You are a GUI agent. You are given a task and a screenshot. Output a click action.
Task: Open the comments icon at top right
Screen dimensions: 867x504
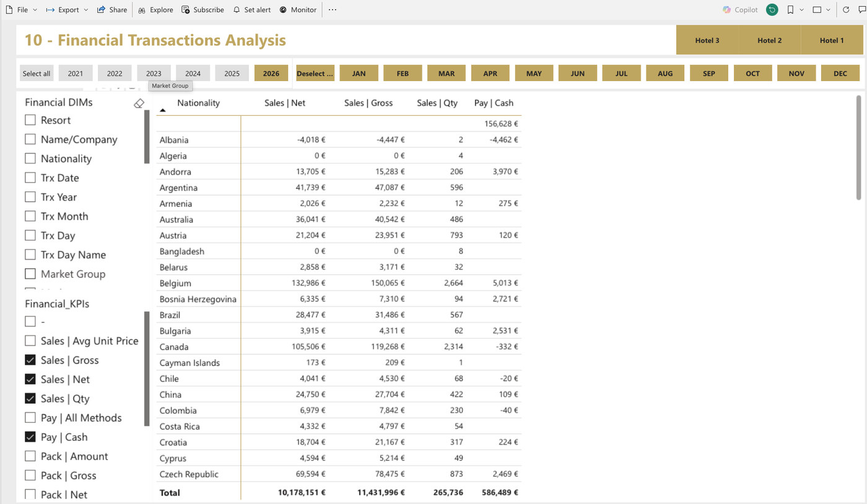pos(861,10)
